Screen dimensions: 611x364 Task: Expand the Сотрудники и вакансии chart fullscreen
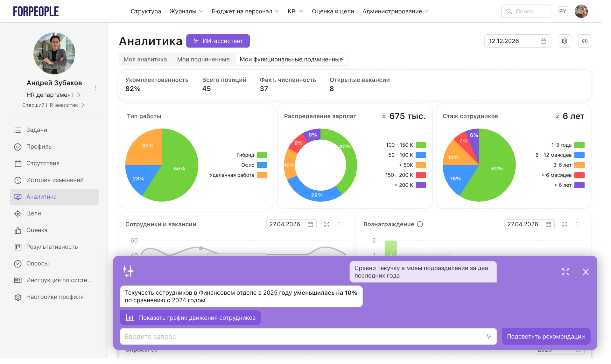(327, 224)
